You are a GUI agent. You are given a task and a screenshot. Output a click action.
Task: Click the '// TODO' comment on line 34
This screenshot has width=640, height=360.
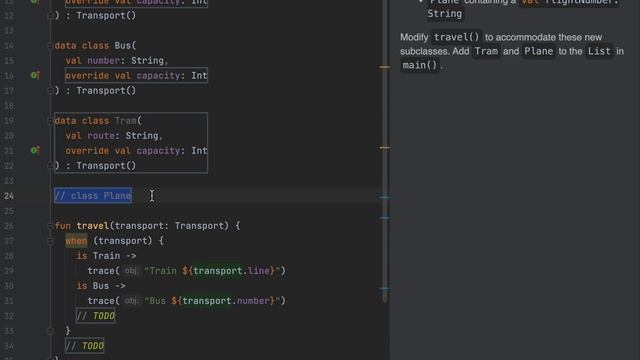coord(85,346)
